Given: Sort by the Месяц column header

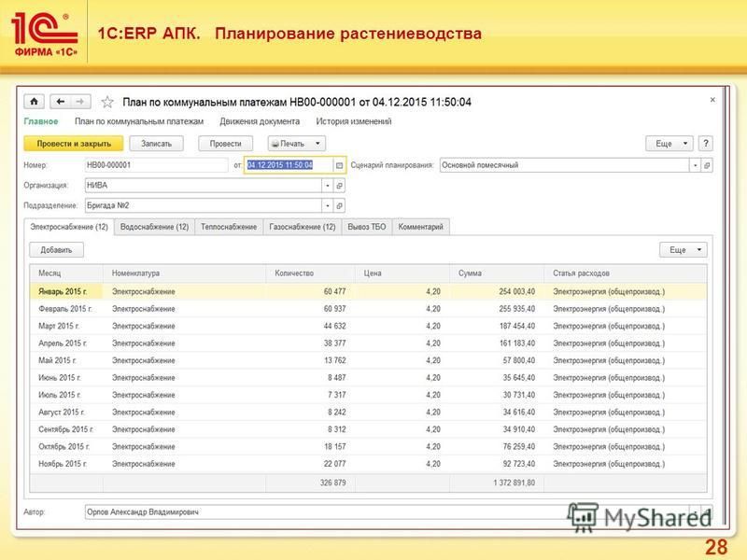Looking at the screenshot, I should pos(66,273).
